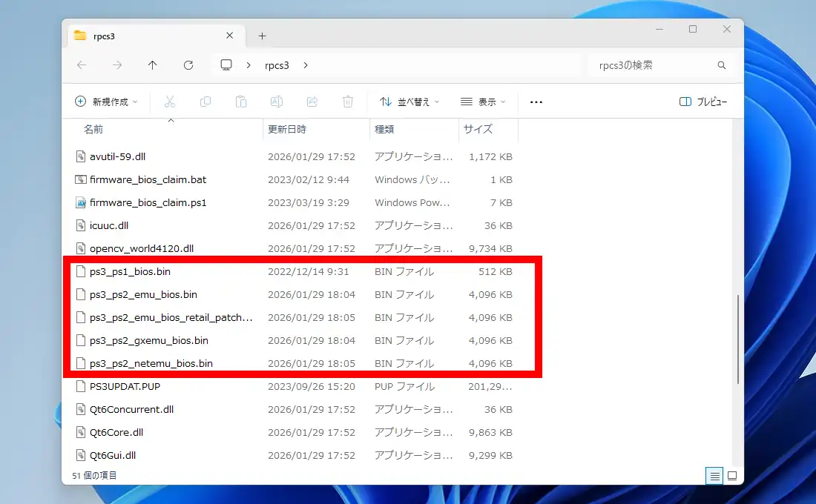816x504 pixels.
Task: Open the 新規作成 dropdown menu
Action: pyautogui.click(x=107, y=102)
